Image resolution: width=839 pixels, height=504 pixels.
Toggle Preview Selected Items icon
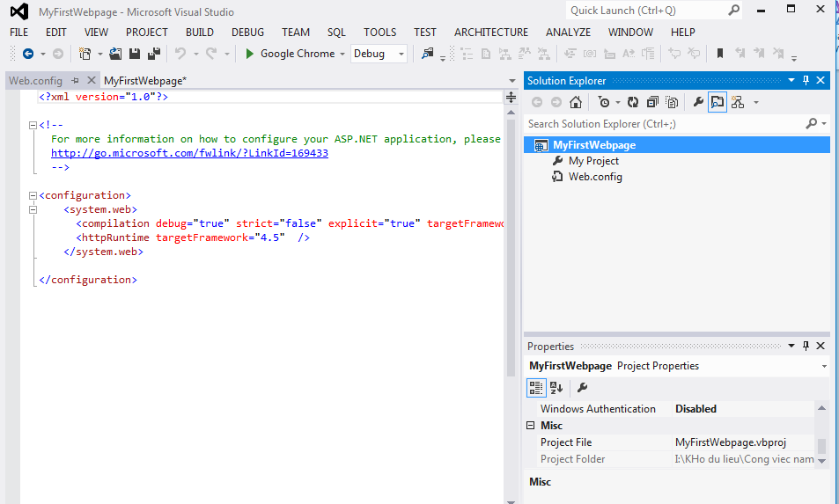[717, 102]
